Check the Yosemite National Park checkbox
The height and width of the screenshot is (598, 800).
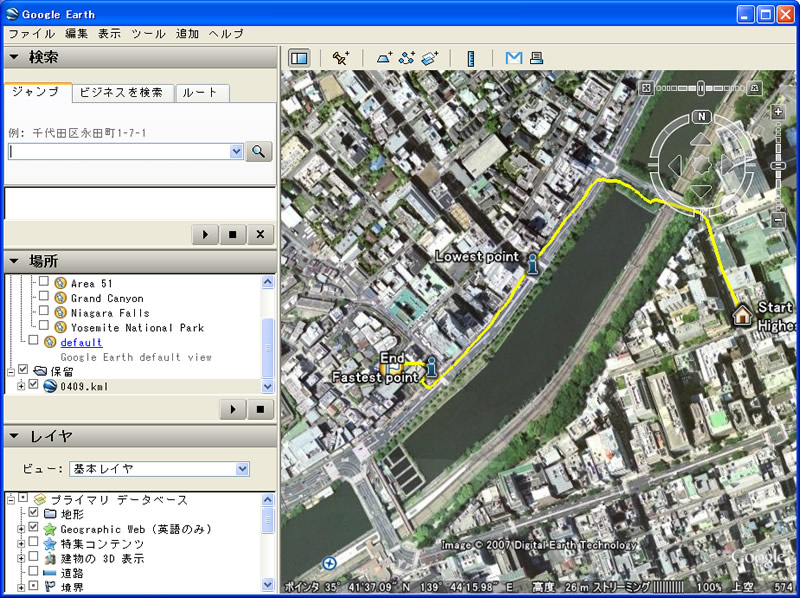pos(44,326)
